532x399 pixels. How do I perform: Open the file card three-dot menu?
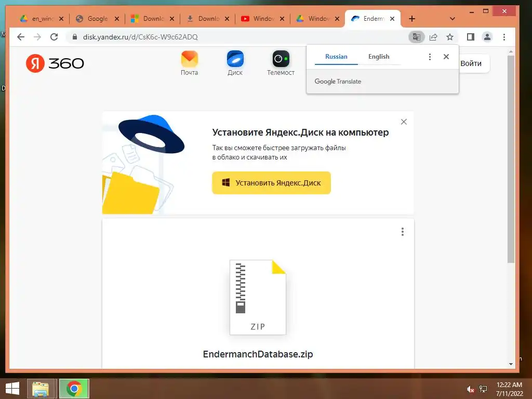pos(403,232)
